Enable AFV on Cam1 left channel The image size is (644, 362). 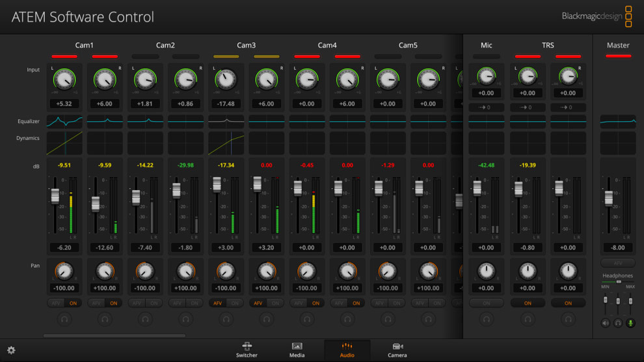click(56, 303)
